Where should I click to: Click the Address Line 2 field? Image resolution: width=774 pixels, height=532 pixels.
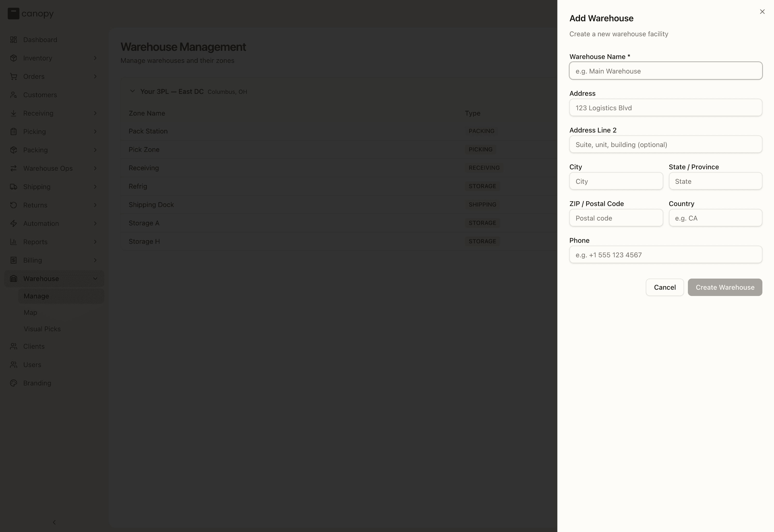666,144
